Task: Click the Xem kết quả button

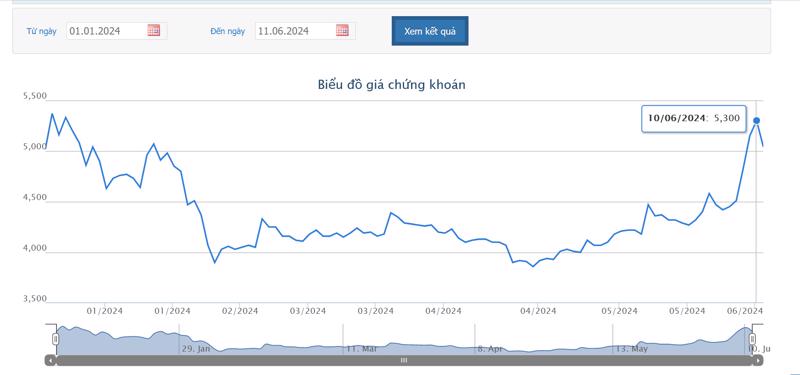Action: click(430, 31)
